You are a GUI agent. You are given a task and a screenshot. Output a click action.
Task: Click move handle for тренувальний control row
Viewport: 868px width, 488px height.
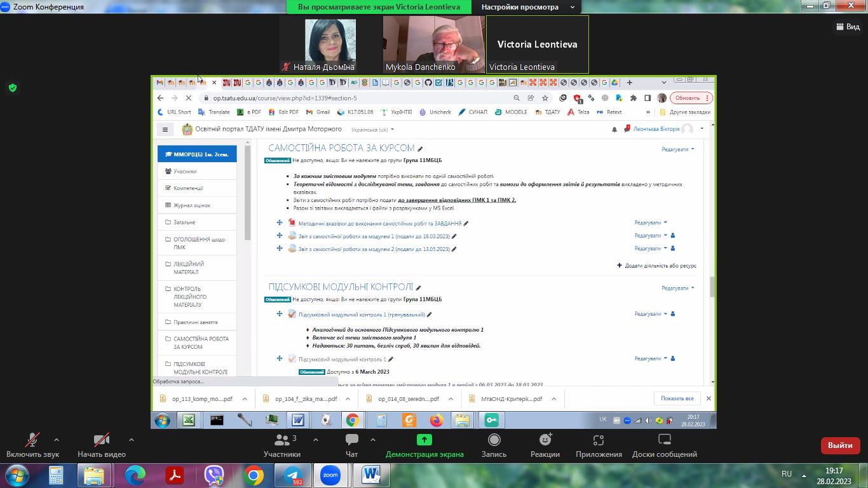pos(280,314)
